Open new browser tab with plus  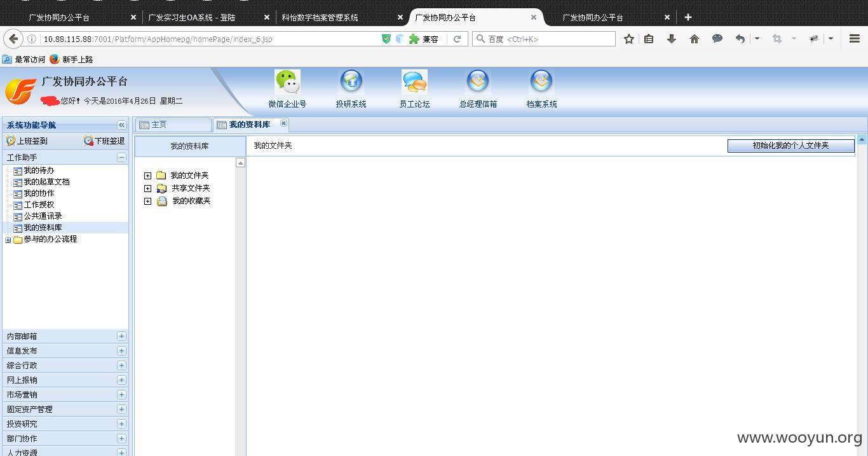[688, 17]
